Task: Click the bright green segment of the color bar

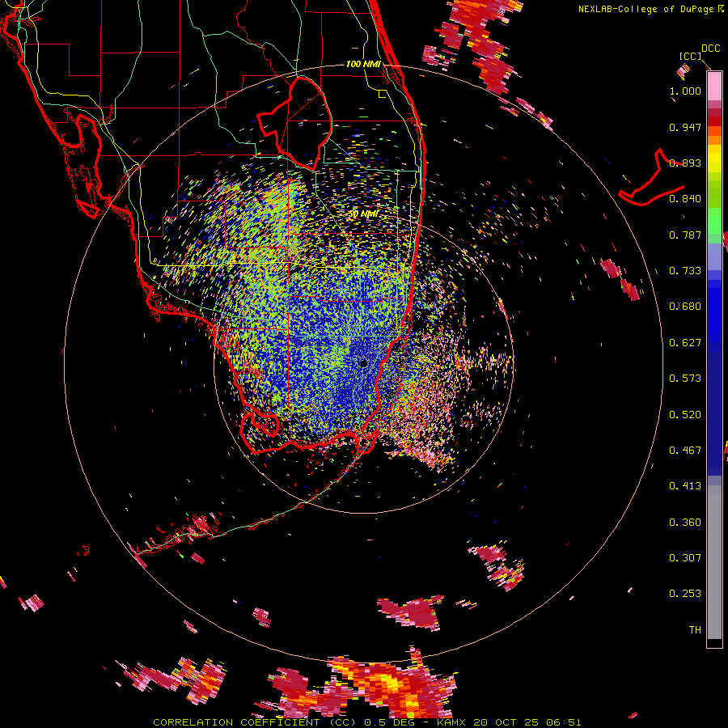Action: pyautogui.click(x=714, y=220)
